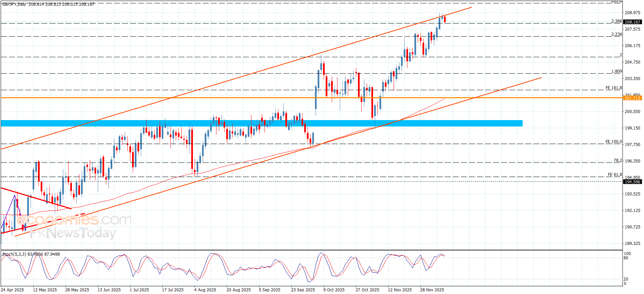Image resolution: width=644 pixels, height=294 pixels.
Task: Click the 100 stochastic scale value
Action: pyautogui.click(x=627, y=254)
